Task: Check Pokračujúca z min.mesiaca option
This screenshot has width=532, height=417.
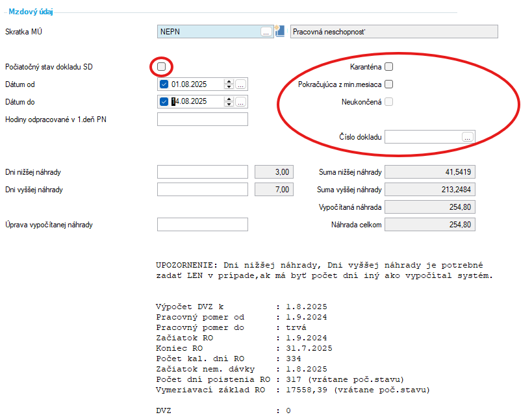Action: 389,84
